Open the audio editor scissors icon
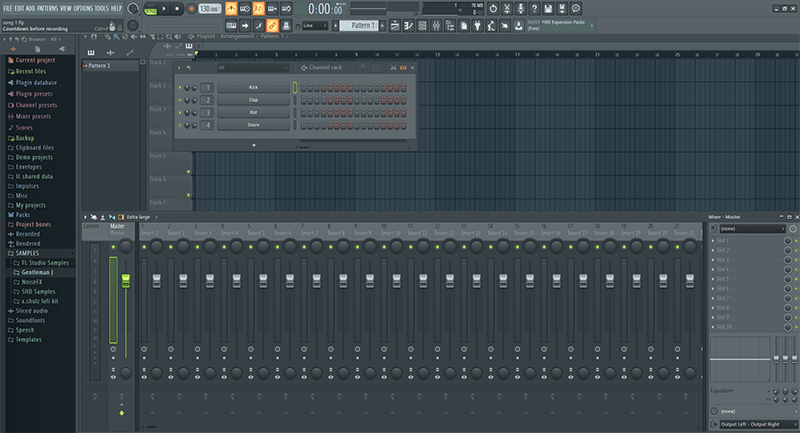This screenshot has width=800, height=433. pyautogui.click(x=507, y=9)
